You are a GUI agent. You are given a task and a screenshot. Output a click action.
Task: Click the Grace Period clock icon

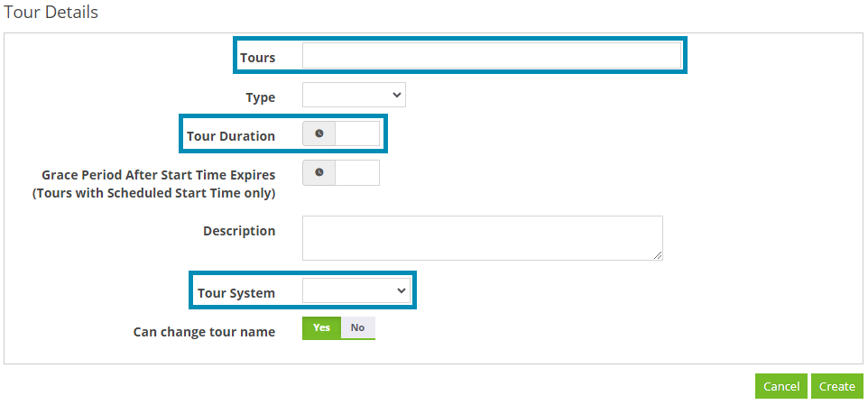pos(319,172)
